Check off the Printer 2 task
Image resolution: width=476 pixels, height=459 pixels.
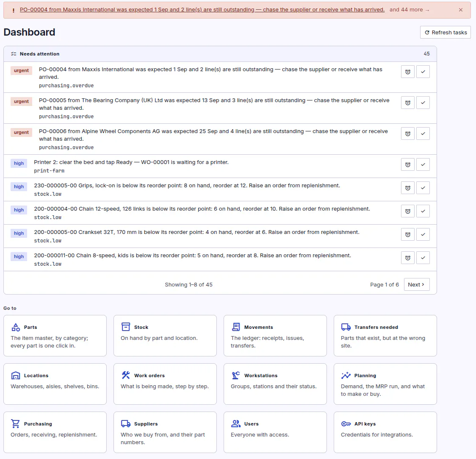pyautogui.click(x=423, y=164)
